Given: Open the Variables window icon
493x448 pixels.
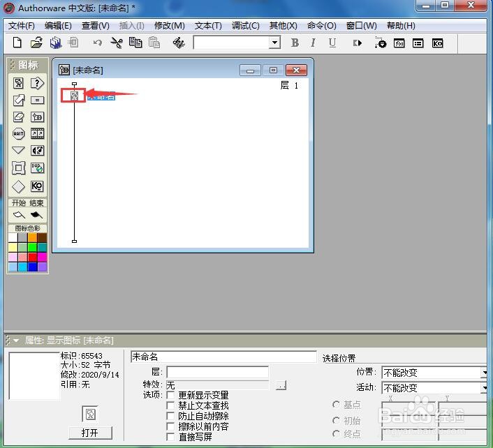Looking at the screenshot, I should (418, 43).
